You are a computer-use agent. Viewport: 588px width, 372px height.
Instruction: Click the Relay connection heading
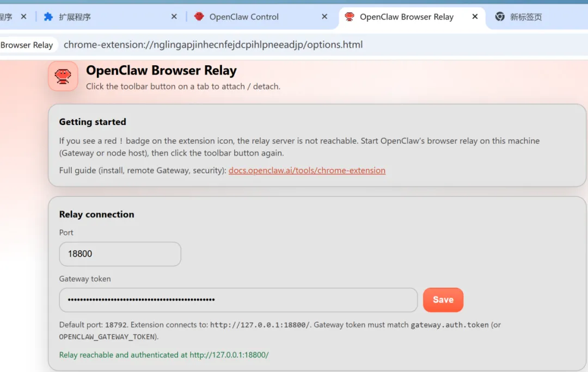pyautogui.click(x=96, y=214)
